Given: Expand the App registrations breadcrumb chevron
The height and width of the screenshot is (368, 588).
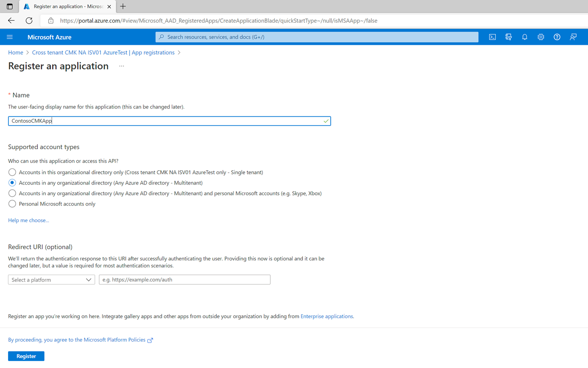Looking at the screenshot, I should 179,52.
